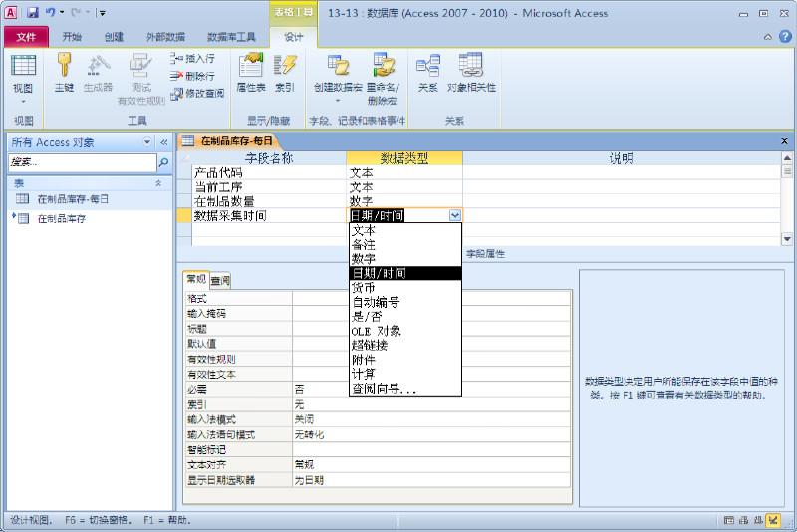Open the 关系 relationships window
The image size is (797, 532).
coord(428,73)
